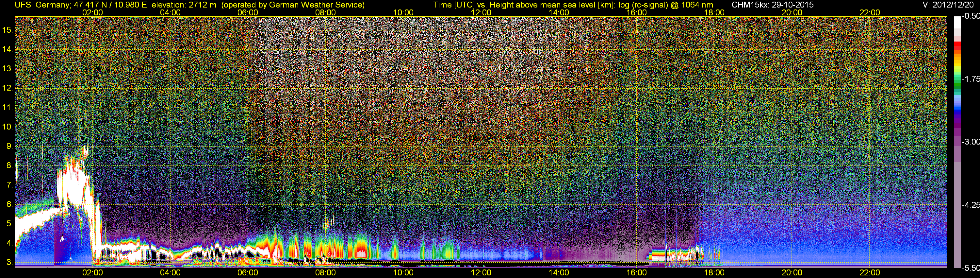Click the 04:00 label on the top time axis

pyautogui.click(x=170, y=12)
